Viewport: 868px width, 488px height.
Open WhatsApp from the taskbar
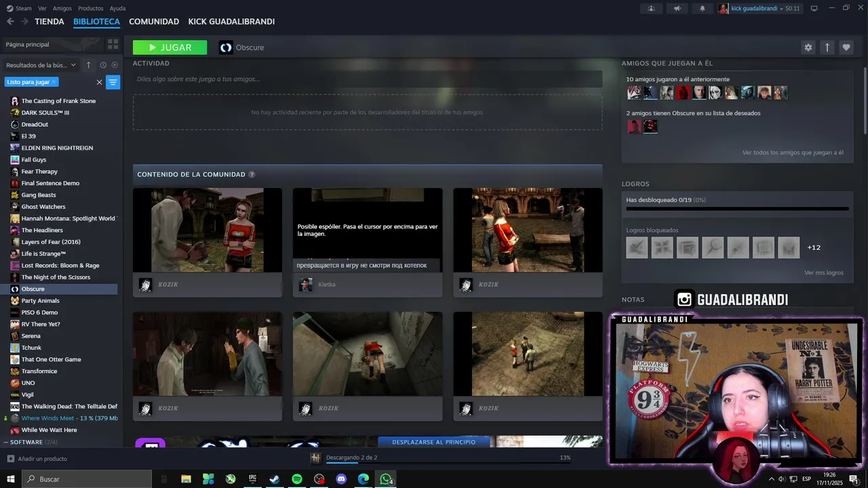(x=386, y=479)
